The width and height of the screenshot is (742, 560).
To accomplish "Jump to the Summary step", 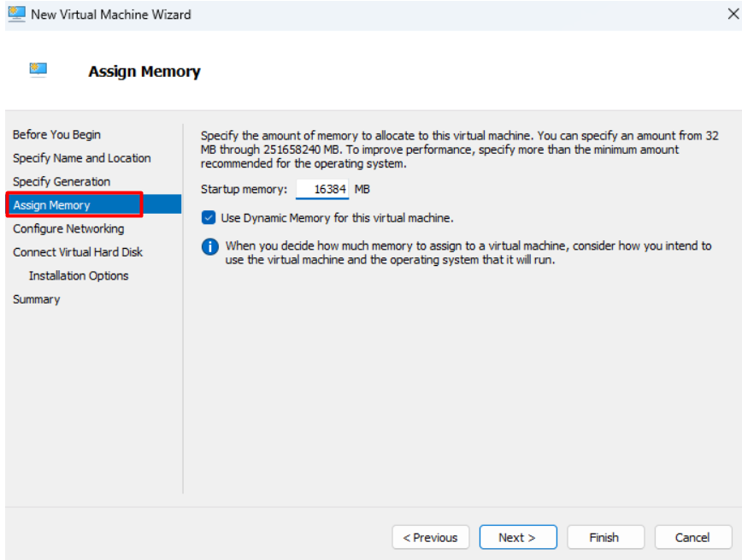I will click(37, 299).
